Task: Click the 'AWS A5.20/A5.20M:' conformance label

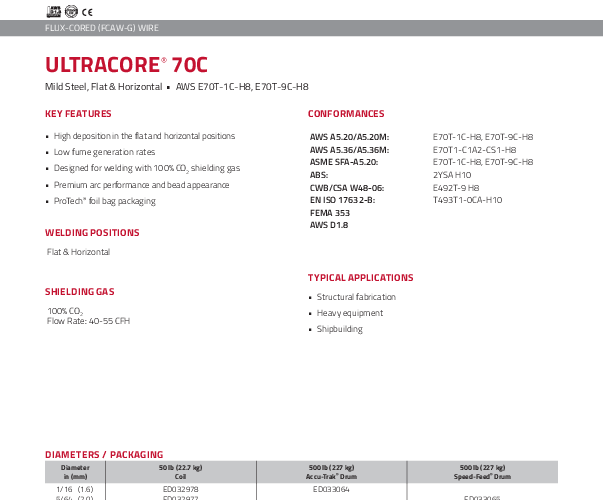Action: [350, 137]
